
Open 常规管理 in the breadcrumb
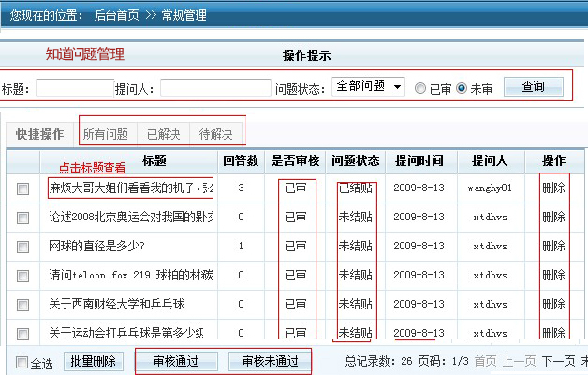(184, 15)
